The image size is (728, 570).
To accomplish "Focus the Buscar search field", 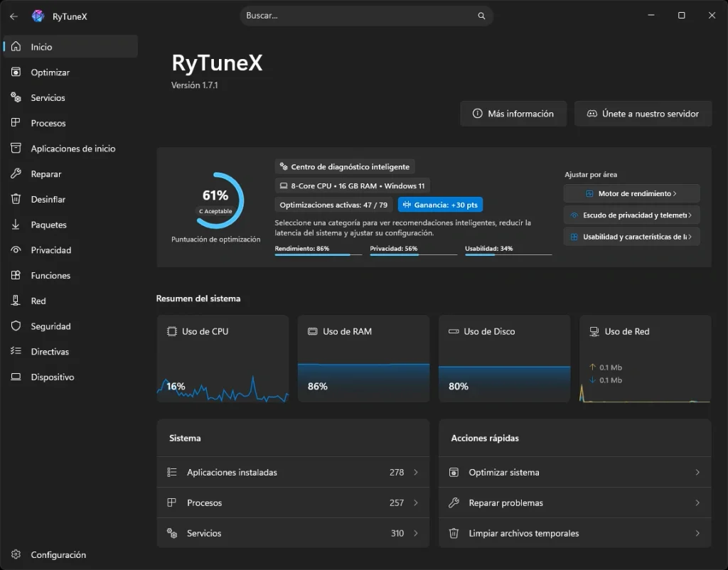I will click(366, 16).
